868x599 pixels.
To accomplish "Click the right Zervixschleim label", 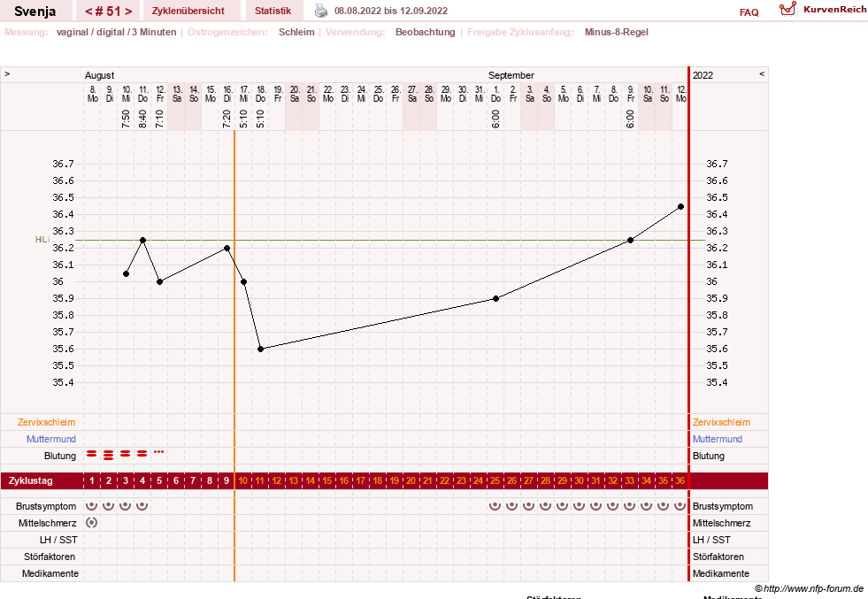I will (x=721, y=422).
